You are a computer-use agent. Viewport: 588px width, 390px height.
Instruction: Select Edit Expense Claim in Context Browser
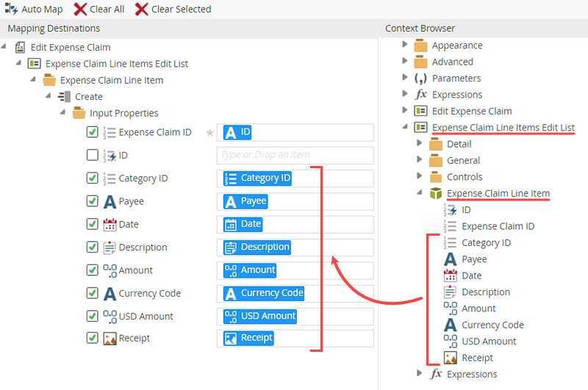[x=471, y=111]
